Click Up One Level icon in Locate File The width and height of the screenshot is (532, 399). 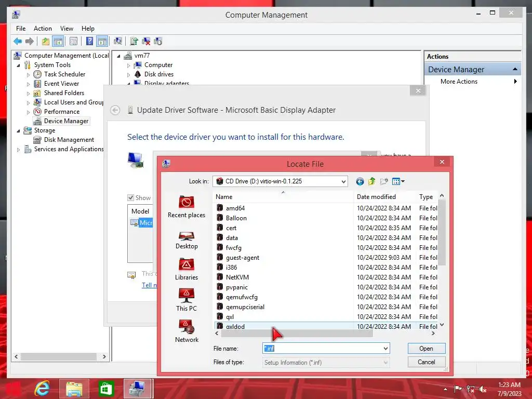(x=372, y=181)
